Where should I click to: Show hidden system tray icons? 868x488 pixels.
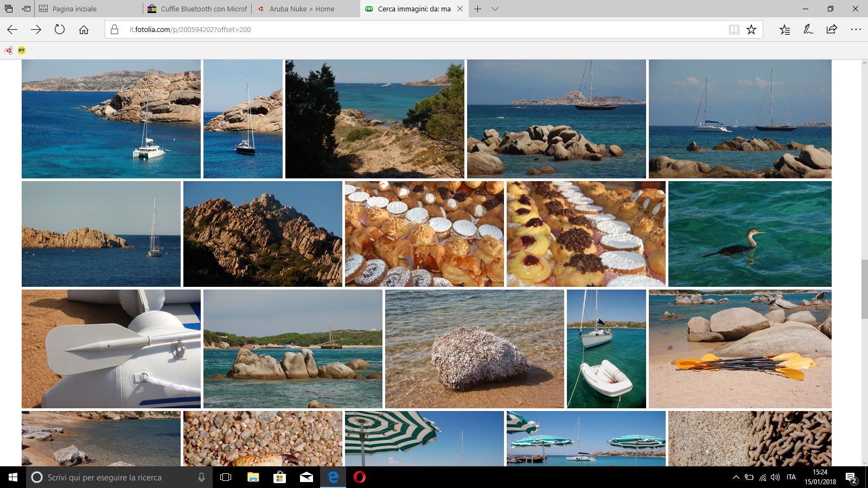(x=736, y=478)
